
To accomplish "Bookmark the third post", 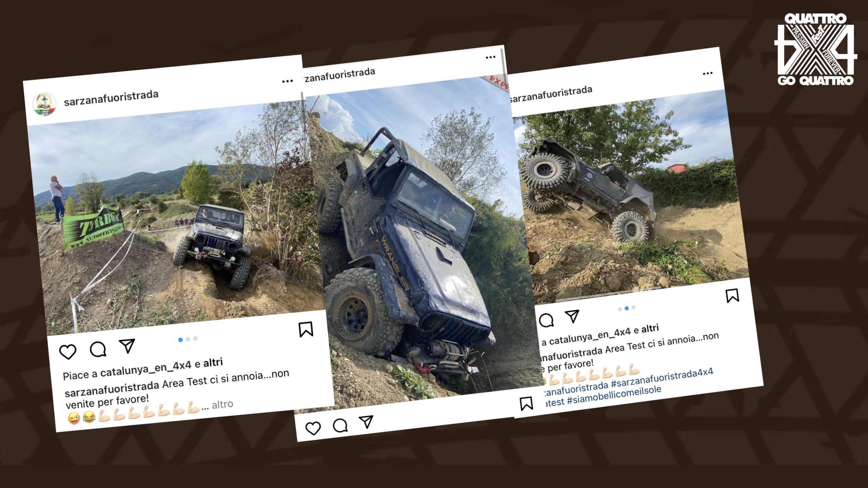I will (x=732, y=296).
